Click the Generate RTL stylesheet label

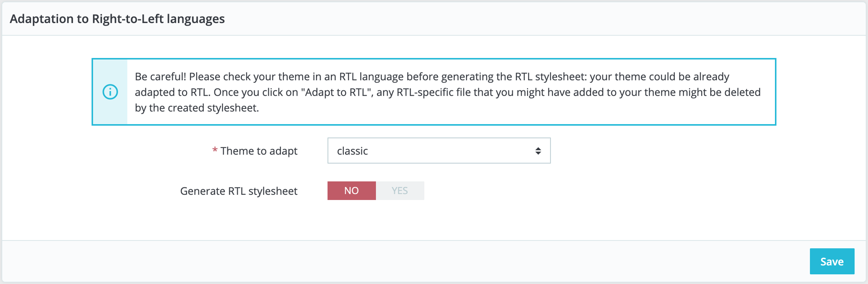(238, 191)
